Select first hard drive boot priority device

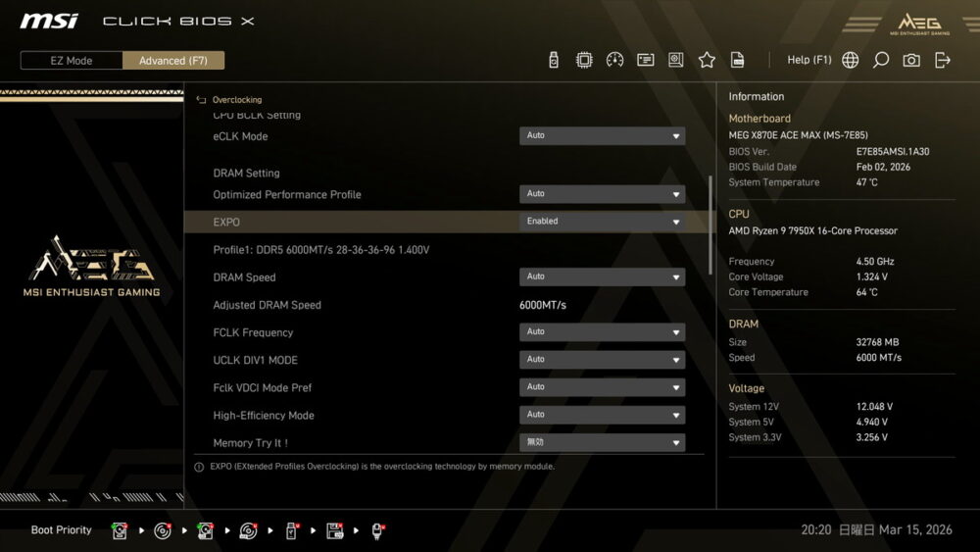[x=120, y=530]
